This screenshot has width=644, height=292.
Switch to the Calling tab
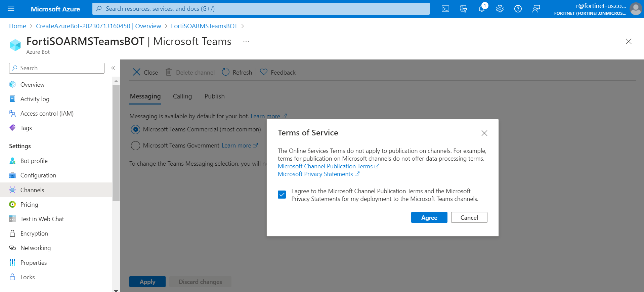182,96
